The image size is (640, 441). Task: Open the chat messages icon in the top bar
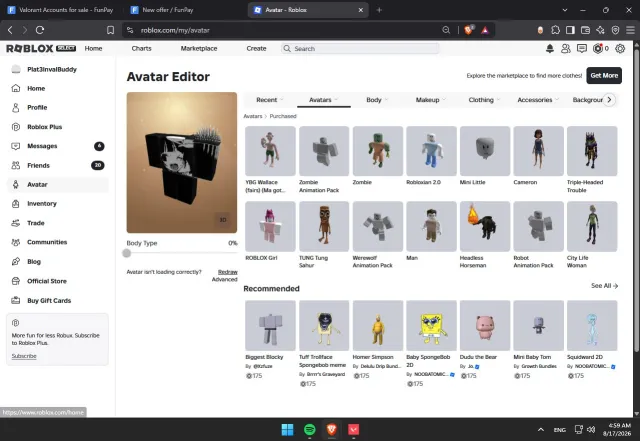click(582, 49)
